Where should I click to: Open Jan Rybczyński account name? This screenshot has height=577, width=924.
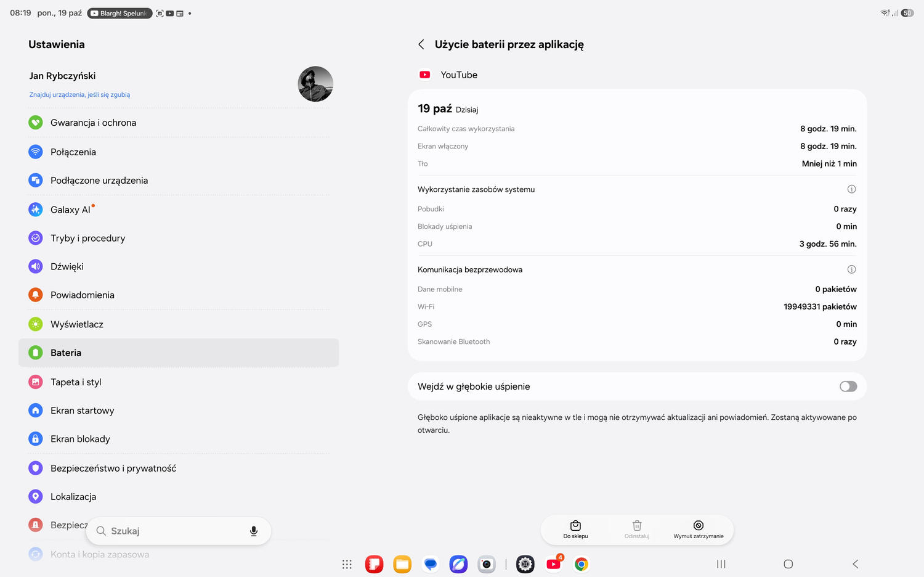click(62, 76)
